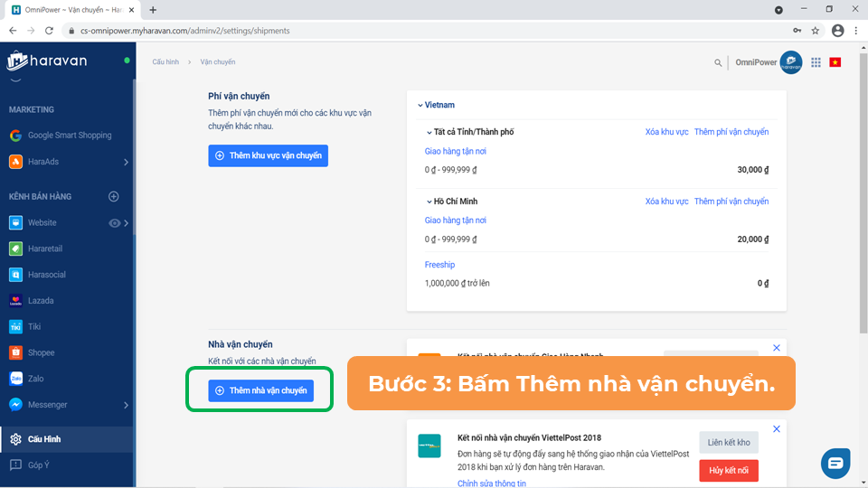Click the ViettelPost carrier logo
This screenshot has height=488, width=868.
pyautogui.click(x=429, y=446)
